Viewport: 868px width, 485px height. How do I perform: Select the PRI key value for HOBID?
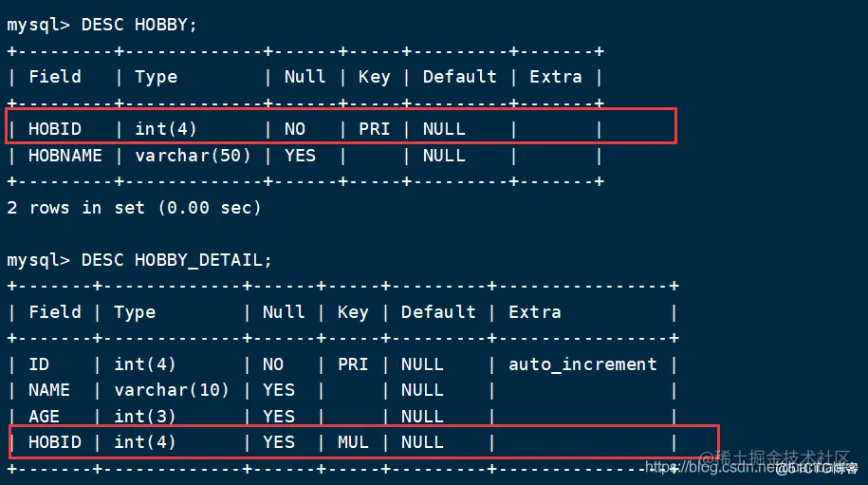[374, 129]
